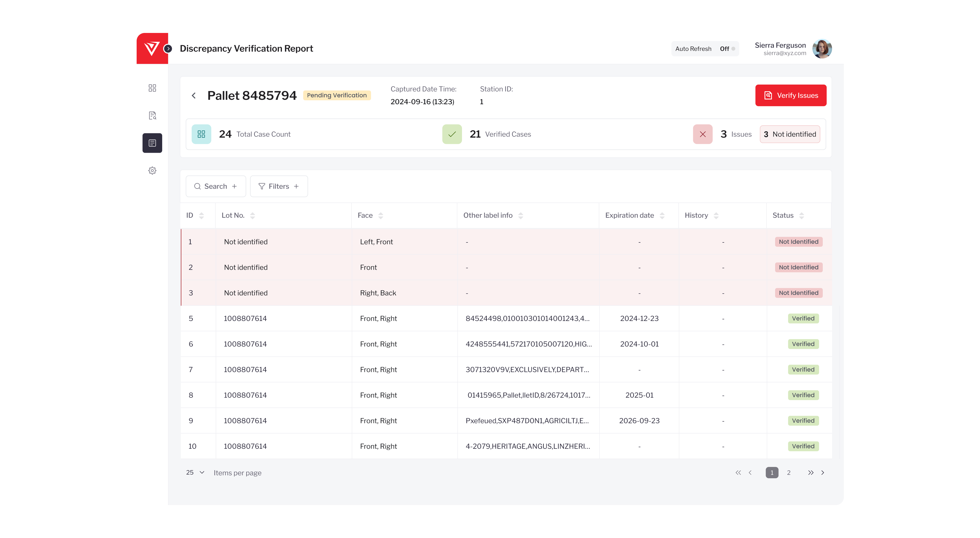This screenshot has height=538, width=980.
Task: Open the items per page dropdown
Action: click(x=195, y=473)
